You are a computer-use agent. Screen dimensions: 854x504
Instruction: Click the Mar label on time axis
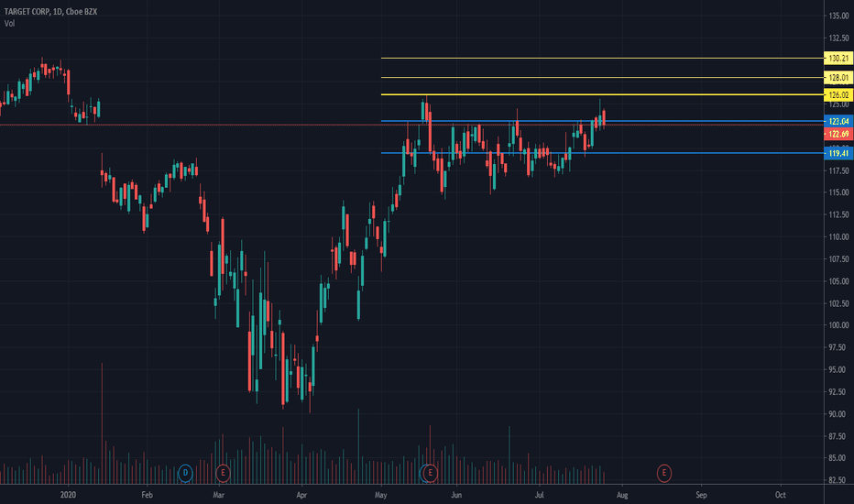[218, 495]
